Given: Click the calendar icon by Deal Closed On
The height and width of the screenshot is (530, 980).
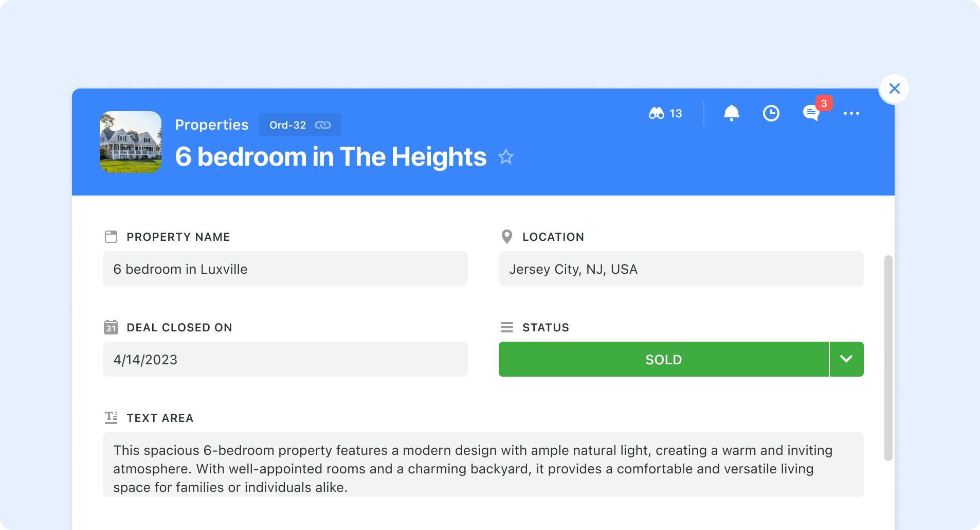Looking at the screenshot, I should pos(111,327).
